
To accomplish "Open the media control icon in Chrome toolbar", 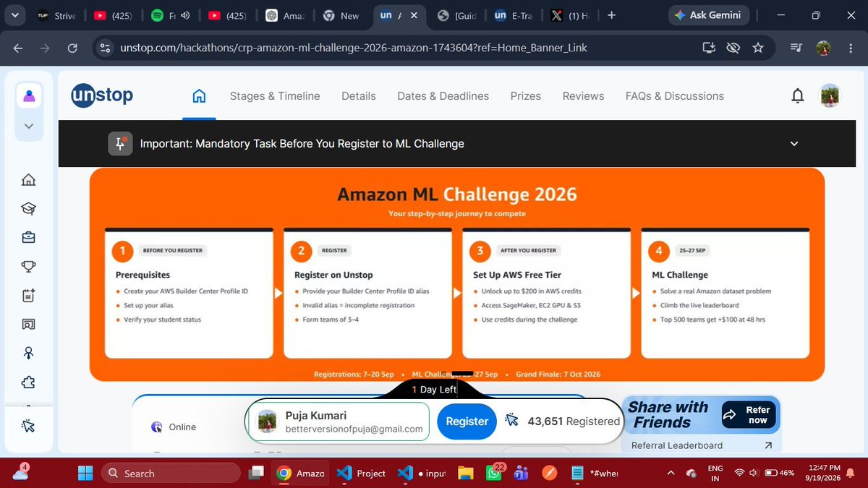I will [x=796, y=48].
